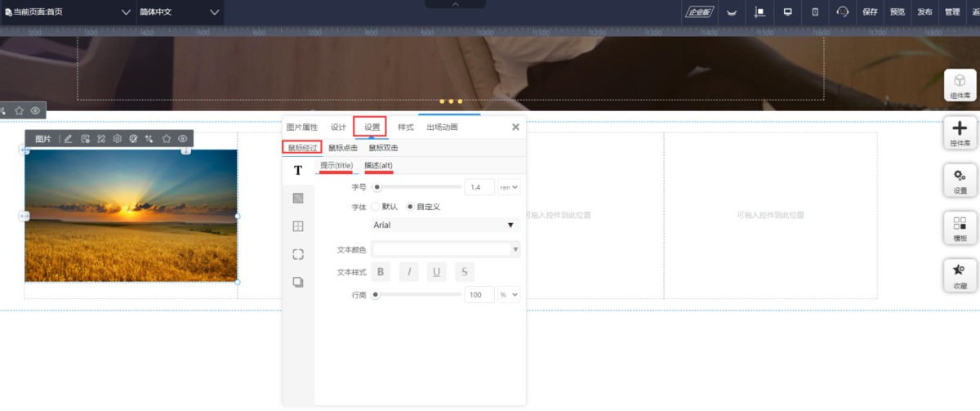Image resolution: width=980 pixels, height=411 pixels.
Task: Click the font size slider handle
Action: tap(376, 187)
